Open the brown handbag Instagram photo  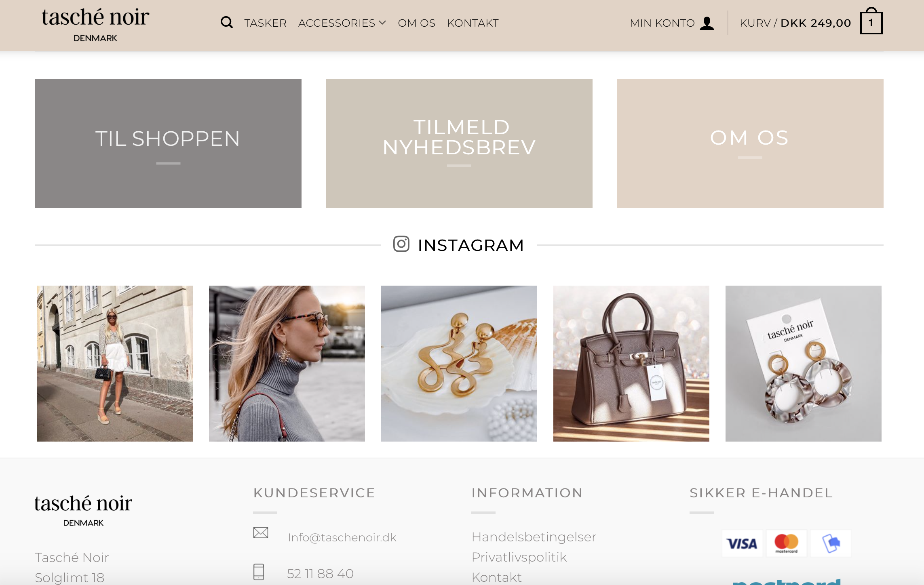pos(631,364)
